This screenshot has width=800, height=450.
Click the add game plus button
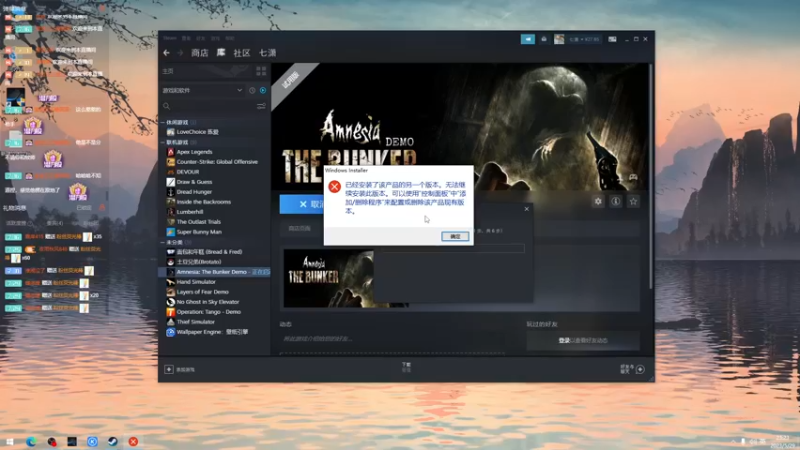[x=169, y=369]
